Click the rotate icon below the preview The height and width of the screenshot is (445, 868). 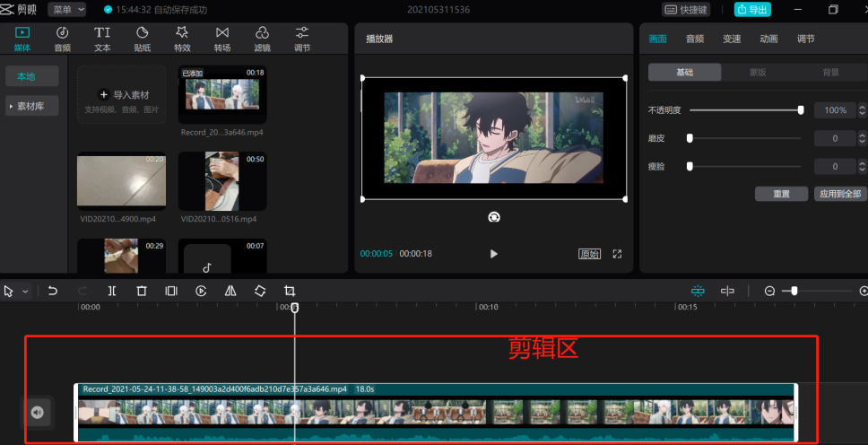494,217
